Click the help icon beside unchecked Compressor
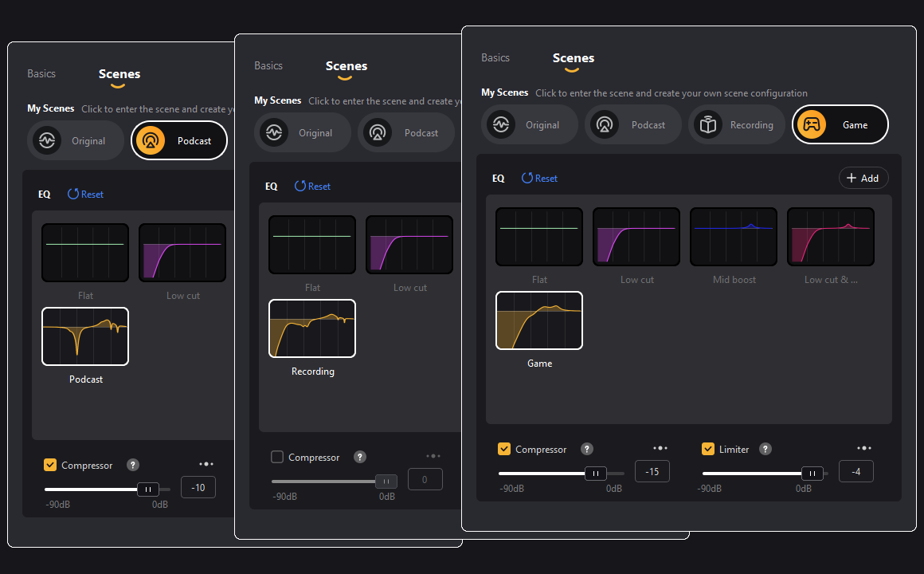Viewport: 924px width, 574px height. pyautogui.click(x=360, y=457)
